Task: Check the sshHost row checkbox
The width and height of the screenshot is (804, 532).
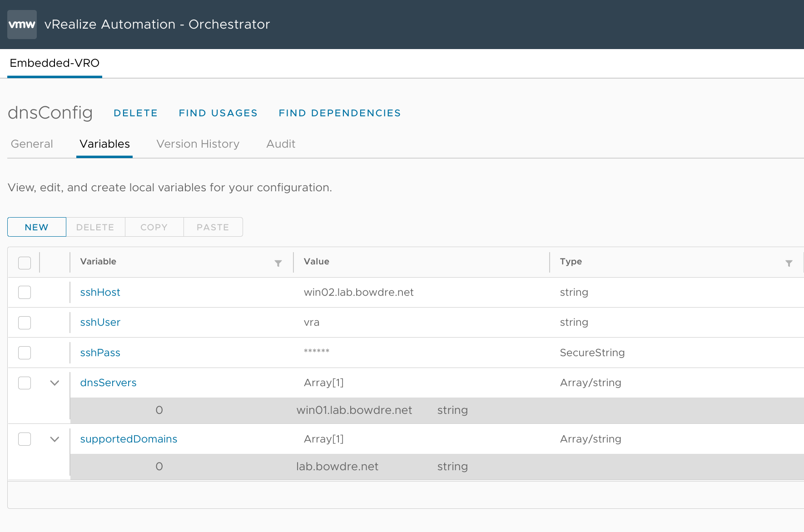Action: [25, 292]
